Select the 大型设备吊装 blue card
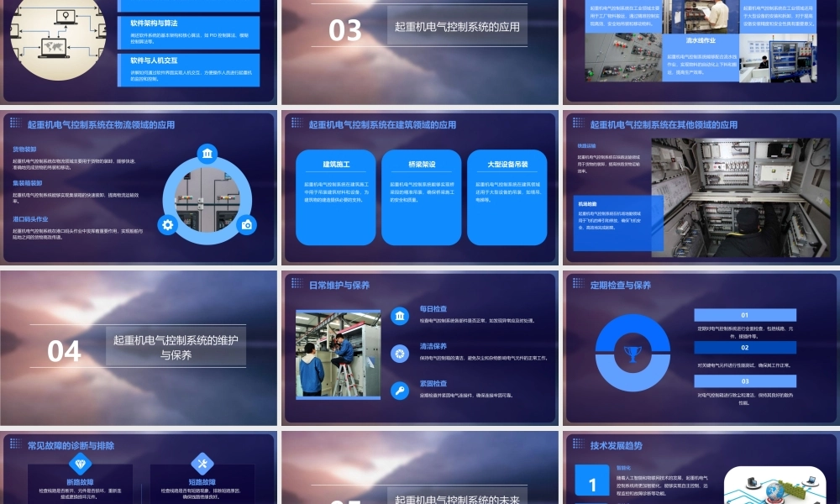The height and width of the screenshot is (504, 840). (x=507, y=197)
